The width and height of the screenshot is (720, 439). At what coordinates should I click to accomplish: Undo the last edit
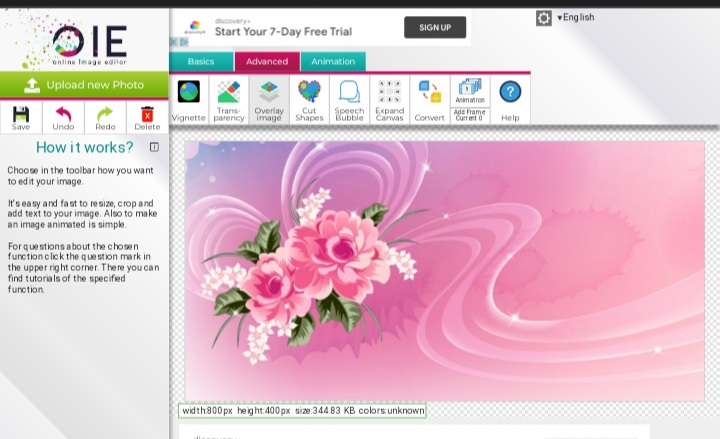coord(63,117)
